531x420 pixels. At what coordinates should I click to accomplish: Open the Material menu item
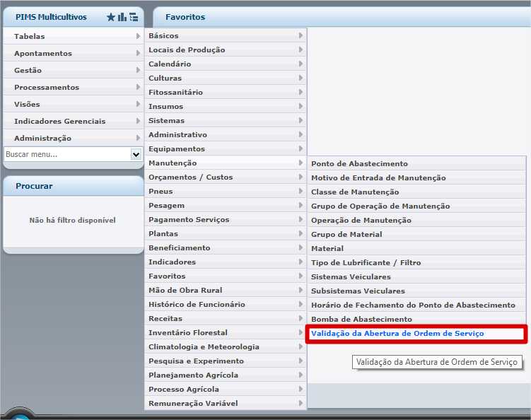click(416, 249)
